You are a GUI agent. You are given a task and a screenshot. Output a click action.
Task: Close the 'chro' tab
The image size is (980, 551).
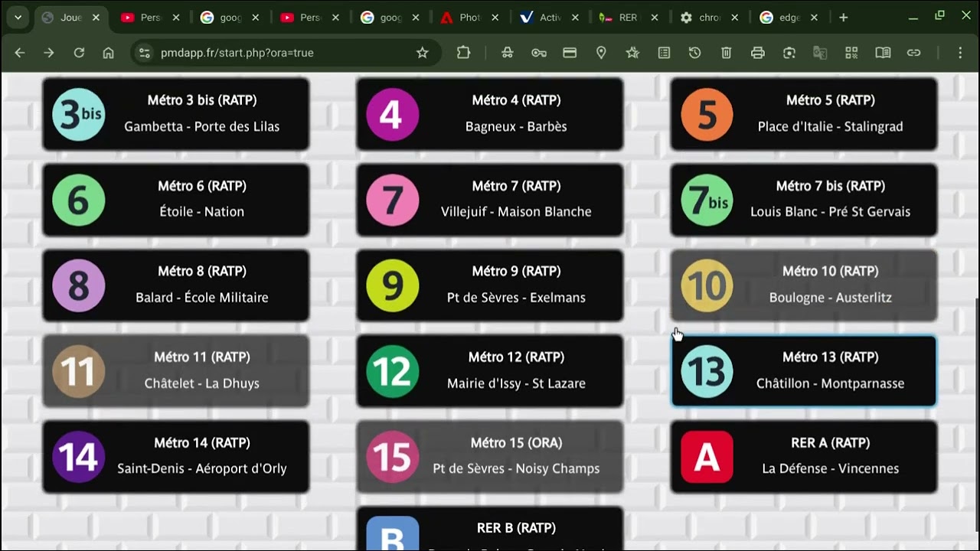pos(734,18)
